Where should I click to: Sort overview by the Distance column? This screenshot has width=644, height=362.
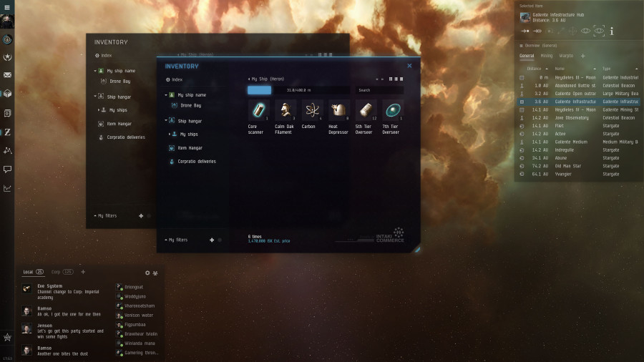[534, 69]
